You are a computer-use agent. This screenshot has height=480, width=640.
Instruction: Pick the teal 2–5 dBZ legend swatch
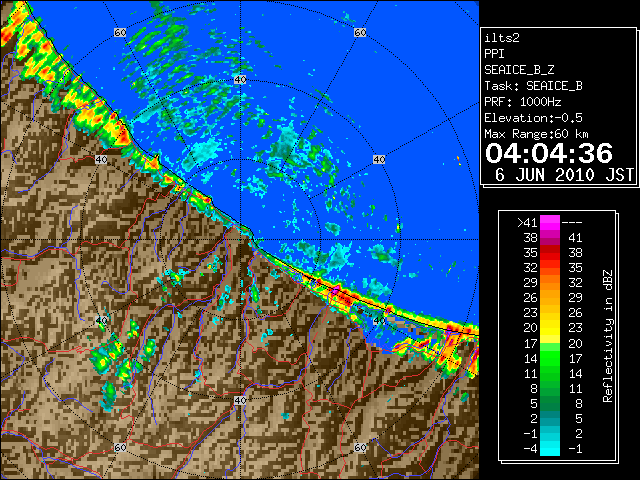[x=550, y=419]
